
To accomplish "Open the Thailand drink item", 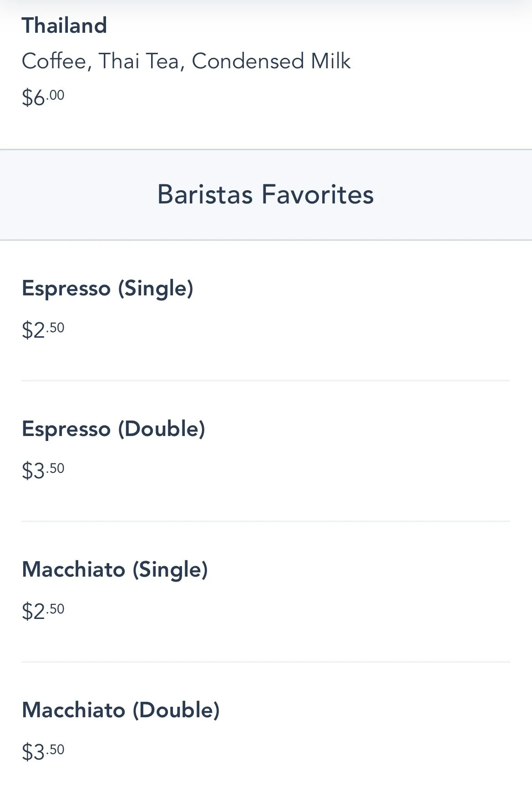I will coord(64,25).
